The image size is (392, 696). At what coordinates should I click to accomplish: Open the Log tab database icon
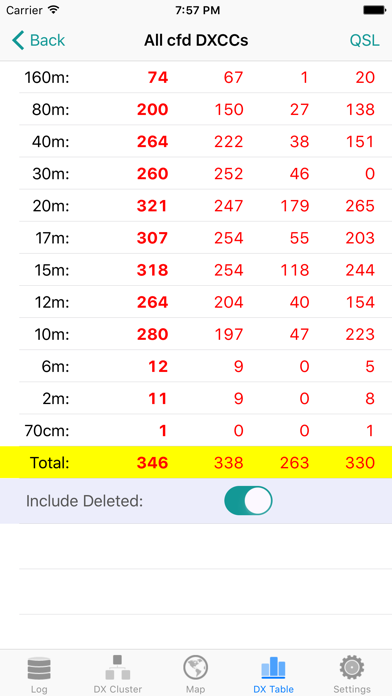39,669
